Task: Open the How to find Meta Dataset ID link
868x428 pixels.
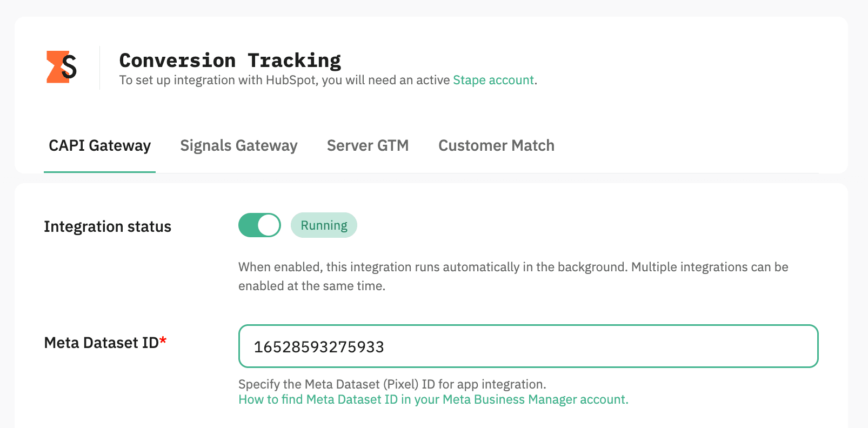Action: [433, 399]
